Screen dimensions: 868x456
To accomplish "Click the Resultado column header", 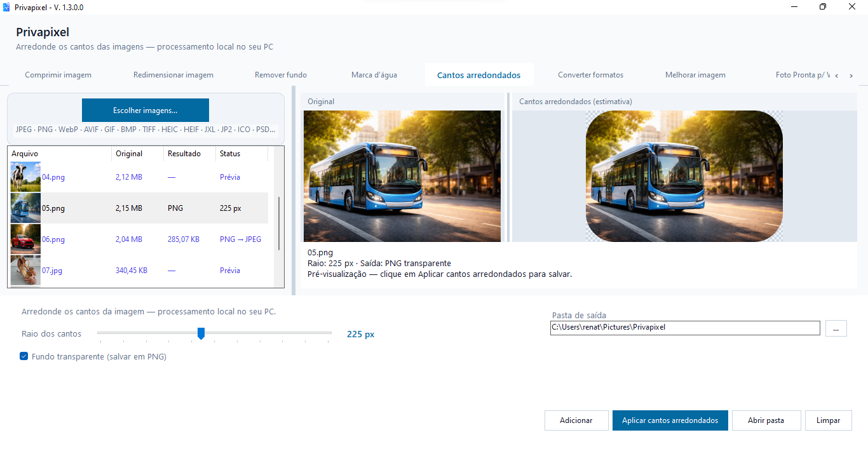I will pos(190,154).
